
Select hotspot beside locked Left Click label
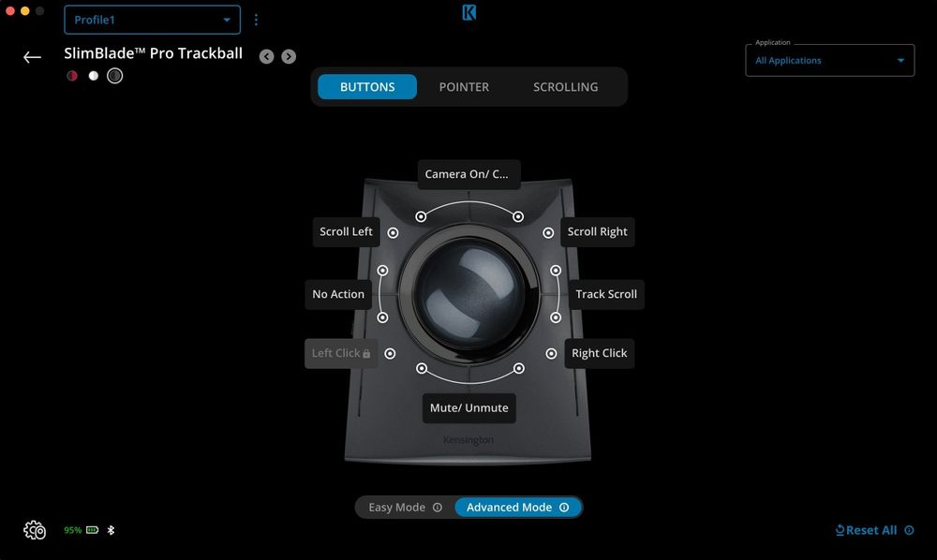click(x=390, y=354)
